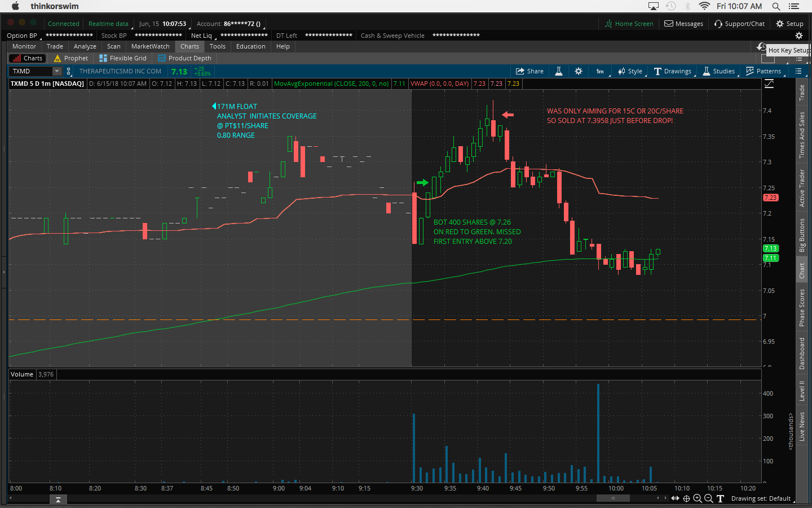This screenshot has width=812, height=508.
Task: Click the Connected status label
Action: click(64, 24)
